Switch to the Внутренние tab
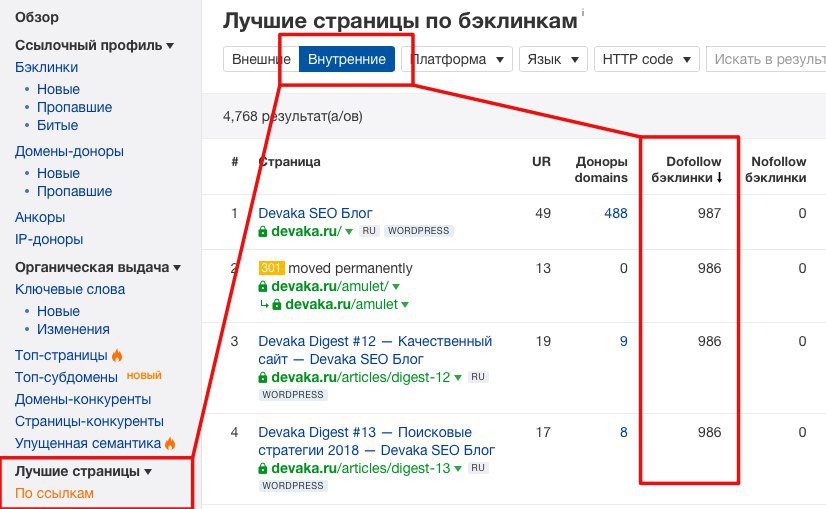Image resolution: width=826 pixels, height=509 pixels. point(347,59)
